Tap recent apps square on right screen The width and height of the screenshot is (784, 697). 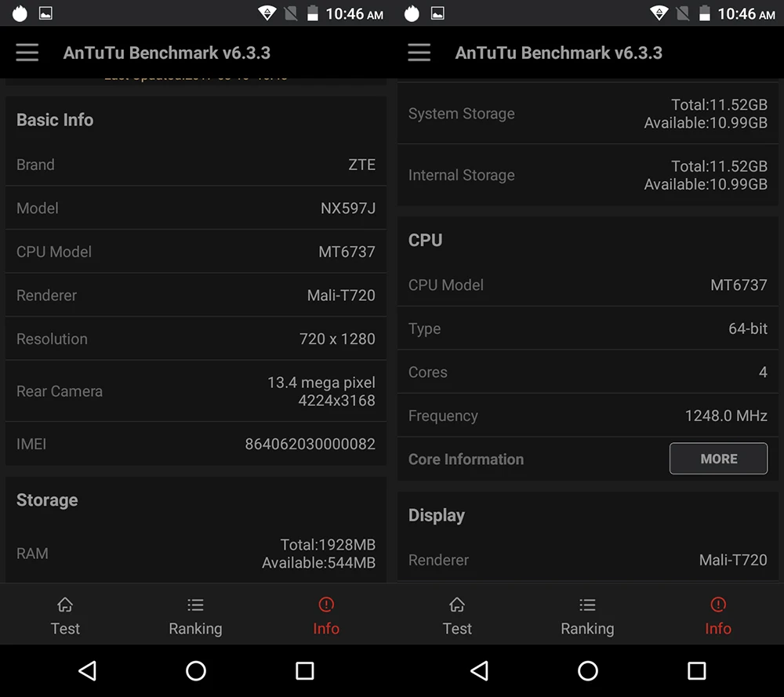click(696, 670)
